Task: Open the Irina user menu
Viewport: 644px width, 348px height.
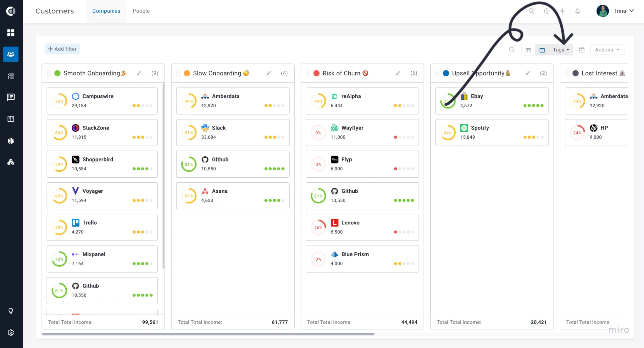Action: click(x=624, y=11)
